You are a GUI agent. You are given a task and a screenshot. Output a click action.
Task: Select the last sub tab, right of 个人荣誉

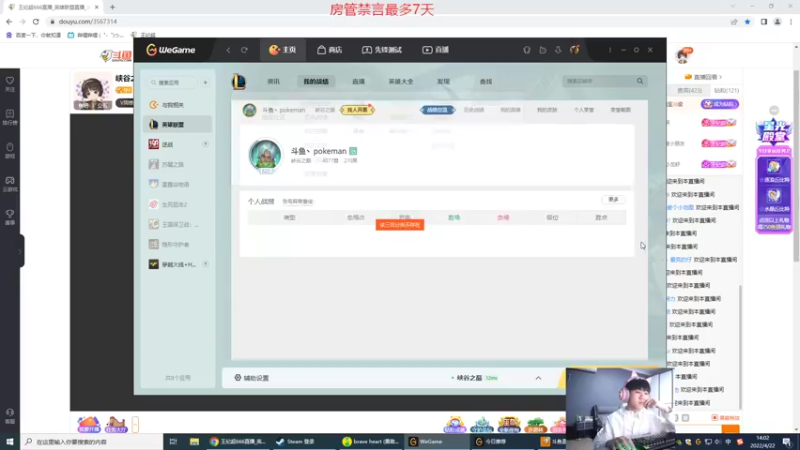(x=620, y=110)
